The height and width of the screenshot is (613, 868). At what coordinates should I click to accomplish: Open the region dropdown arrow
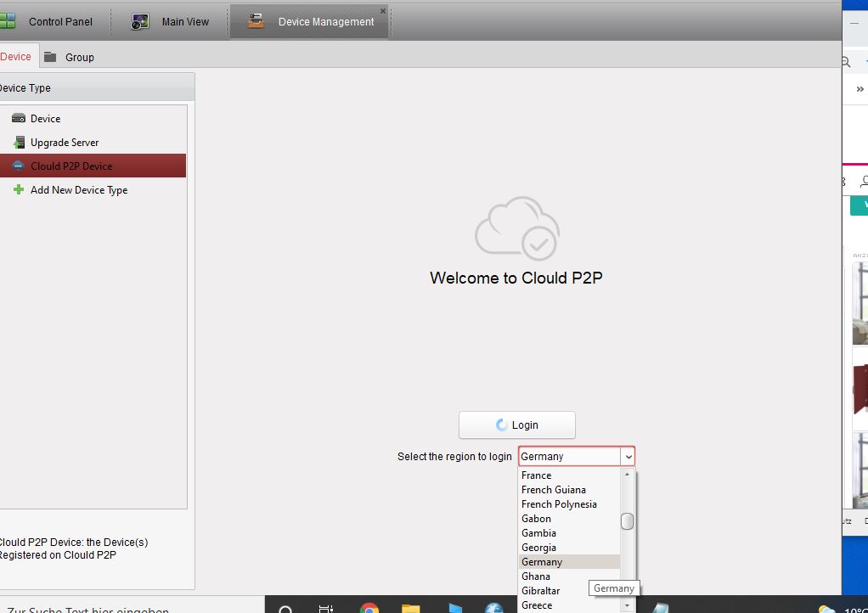tap(628, 457)
